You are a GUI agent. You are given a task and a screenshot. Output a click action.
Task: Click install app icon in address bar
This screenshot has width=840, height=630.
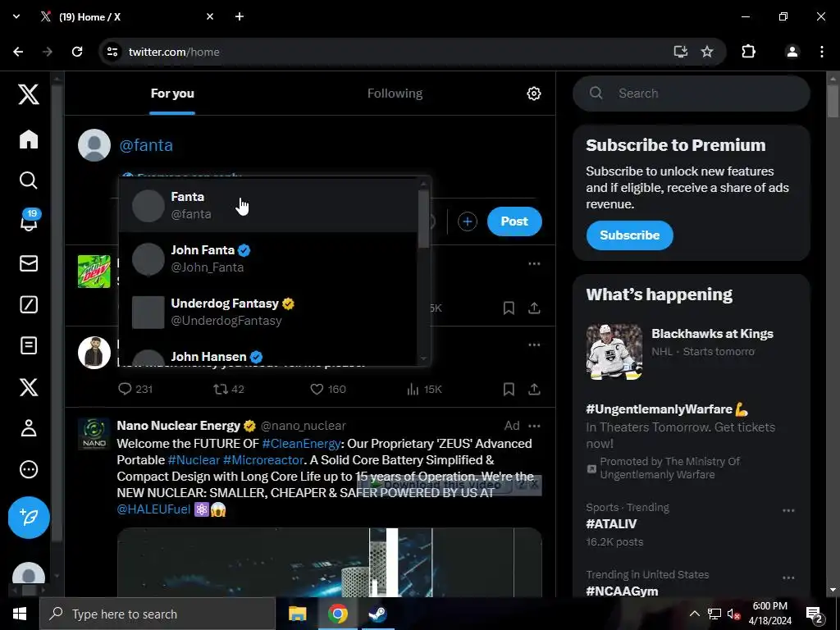(680, 52)
